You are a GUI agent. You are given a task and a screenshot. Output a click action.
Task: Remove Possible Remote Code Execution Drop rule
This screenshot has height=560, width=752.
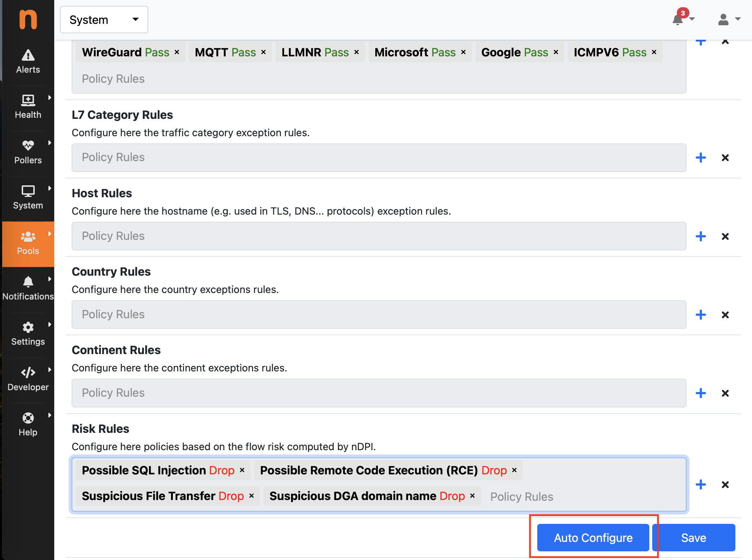click(514, 470)
